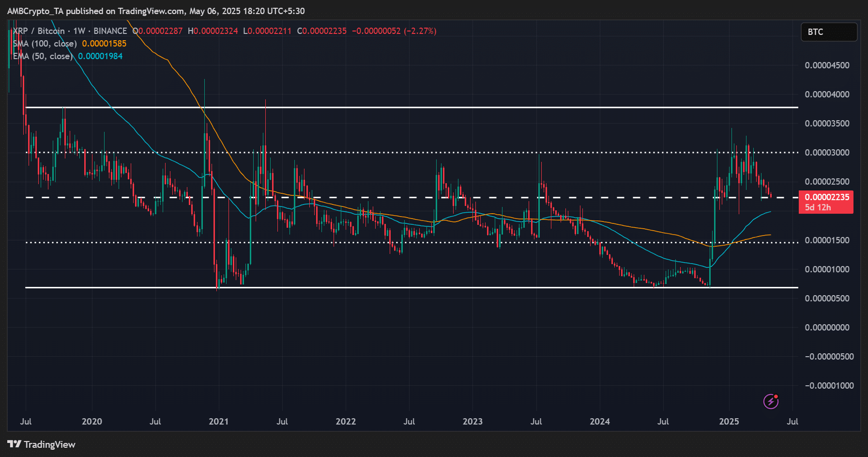
Task: Click the TradingView logo icon
Action: (14, 444)
